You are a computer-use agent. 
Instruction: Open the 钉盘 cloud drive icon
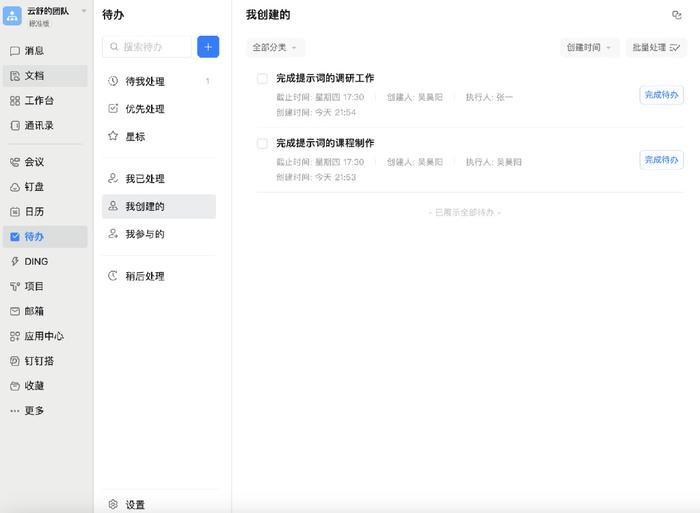coord(15,187)
